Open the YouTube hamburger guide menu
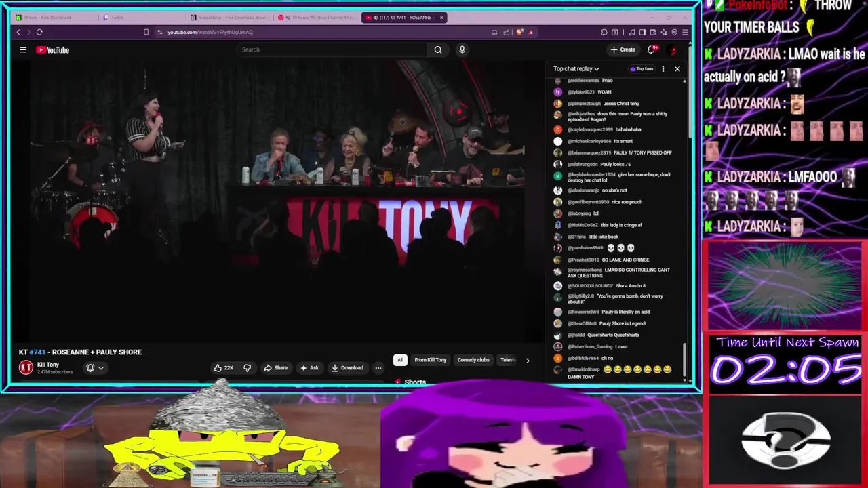Image resolution: width=868 pixels, height=488 pixels. (x=23, y=49)
